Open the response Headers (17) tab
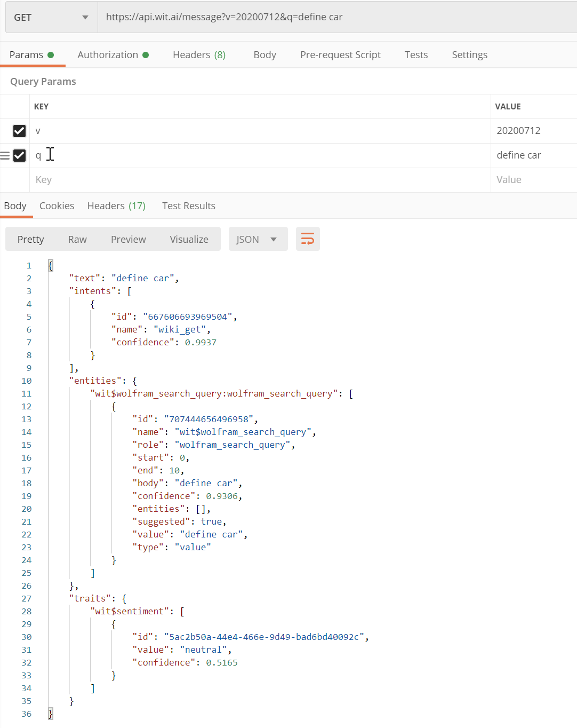The width and height of the screenshot is (577, 728). click(x=116, y=205)
